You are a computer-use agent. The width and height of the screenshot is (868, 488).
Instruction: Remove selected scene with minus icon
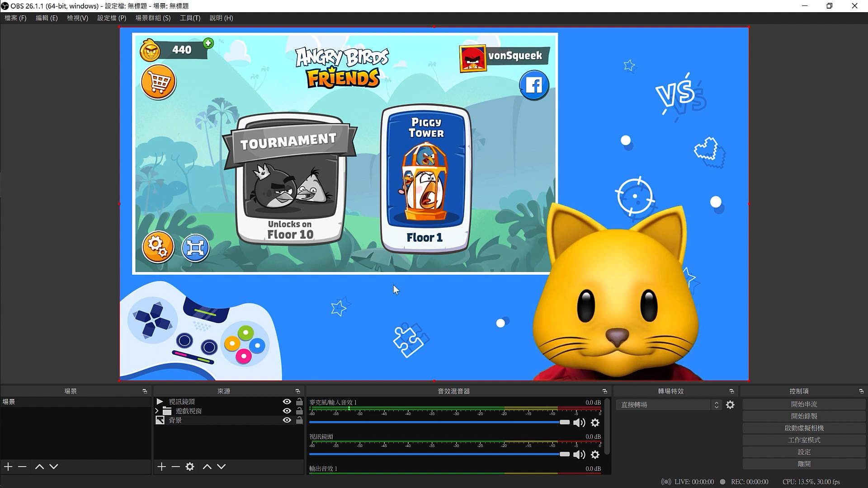[22, 466]
